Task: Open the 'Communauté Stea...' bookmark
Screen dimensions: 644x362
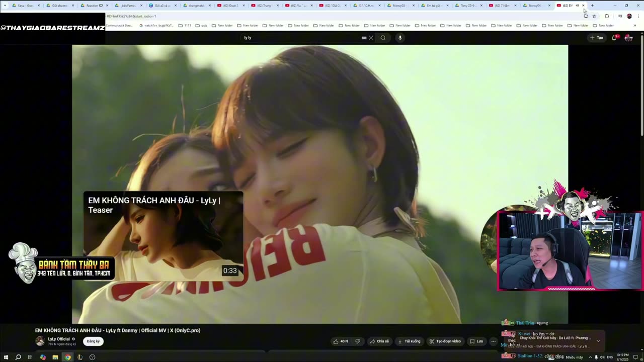Action: click(119, 25)
